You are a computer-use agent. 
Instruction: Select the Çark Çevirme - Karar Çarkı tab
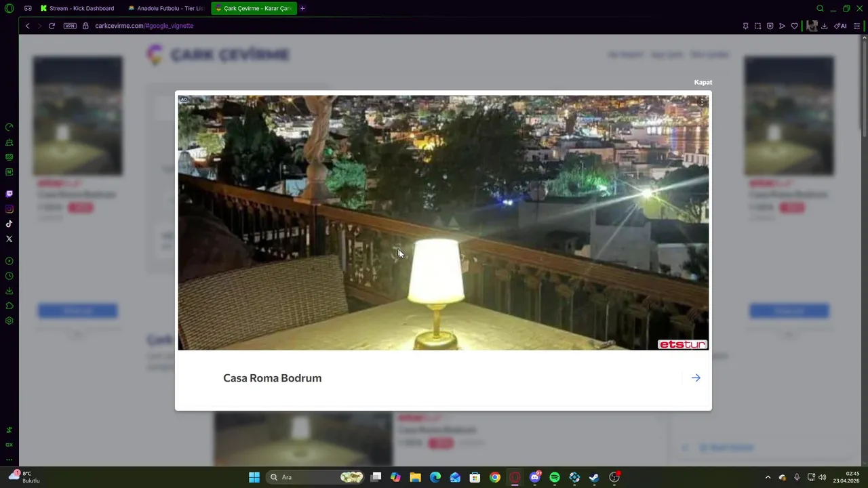pos(254,8)
